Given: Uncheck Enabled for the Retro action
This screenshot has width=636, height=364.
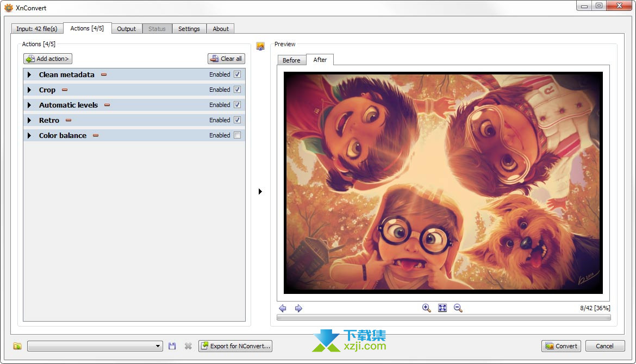Looking at the screenshot, I should [238, 120].
